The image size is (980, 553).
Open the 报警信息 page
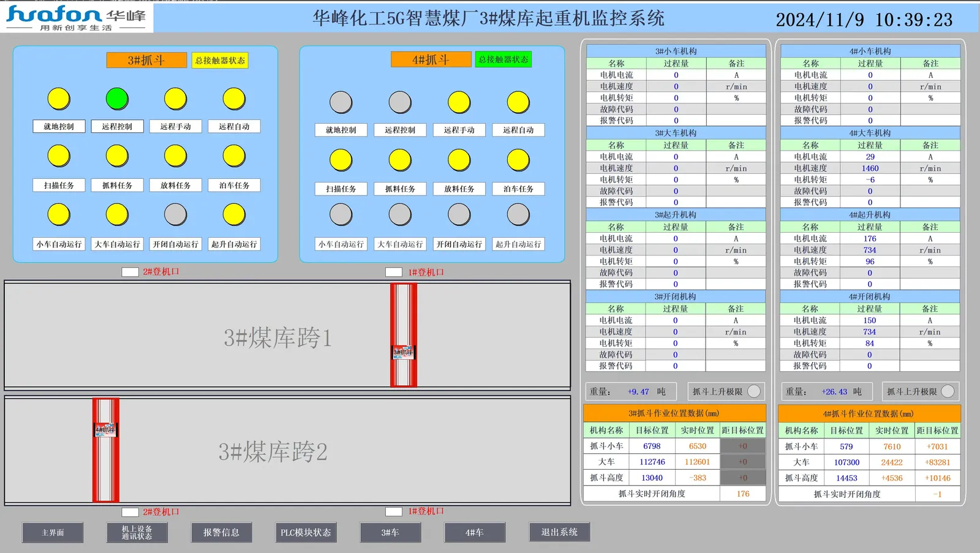(x=221, y=533)
